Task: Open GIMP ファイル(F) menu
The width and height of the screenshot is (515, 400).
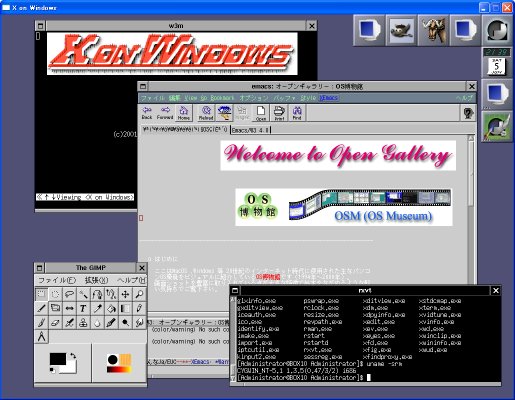Action: (x=57, y=280)
